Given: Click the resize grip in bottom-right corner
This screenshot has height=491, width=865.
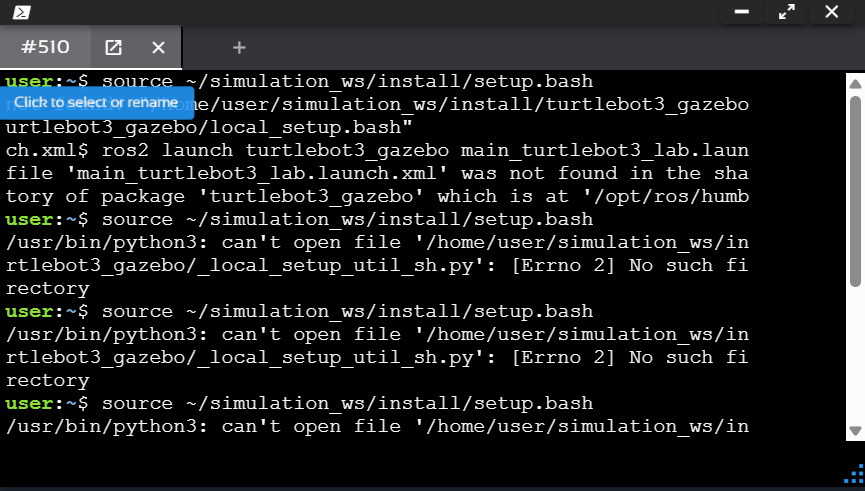Looking at the screenshot, I should pos(855,474).
